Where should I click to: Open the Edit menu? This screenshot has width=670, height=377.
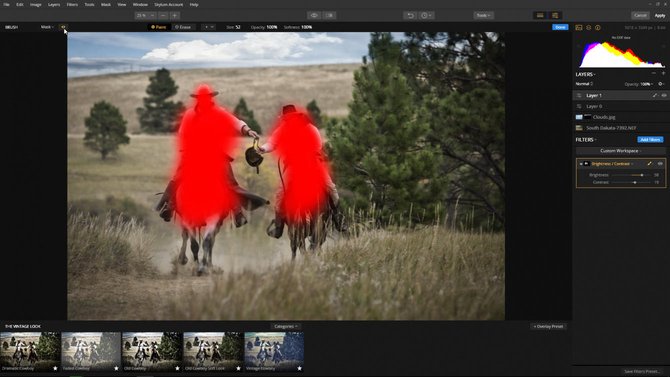point(20,4)
